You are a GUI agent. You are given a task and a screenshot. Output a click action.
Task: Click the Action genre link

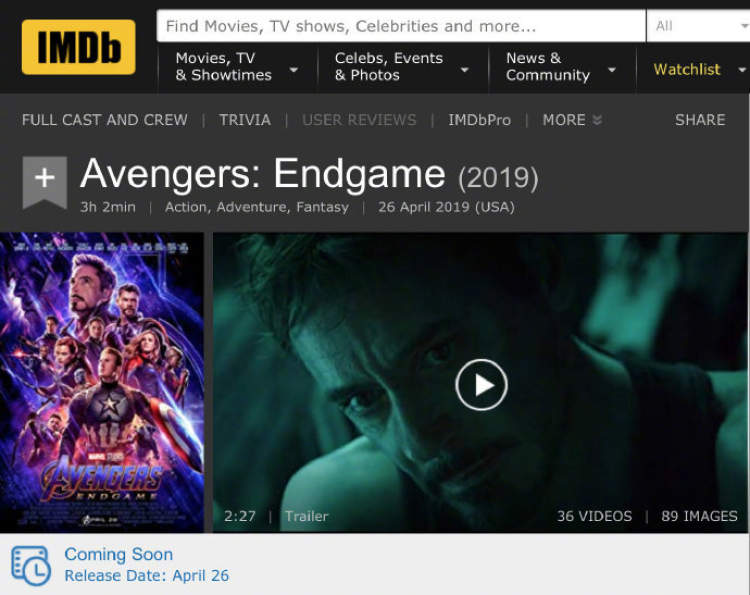pos(186,207)
